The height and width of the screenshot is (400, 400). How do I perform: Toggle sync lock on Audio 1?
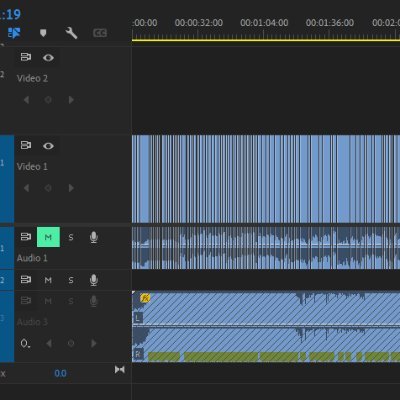[26, 237]
